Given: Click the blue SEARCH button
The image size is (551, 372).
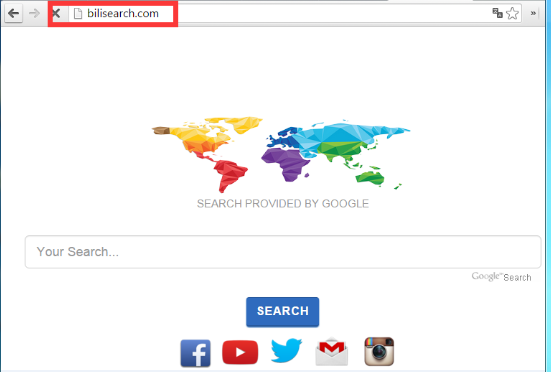Looking at the screenshot, I should [x=283, y=312].
